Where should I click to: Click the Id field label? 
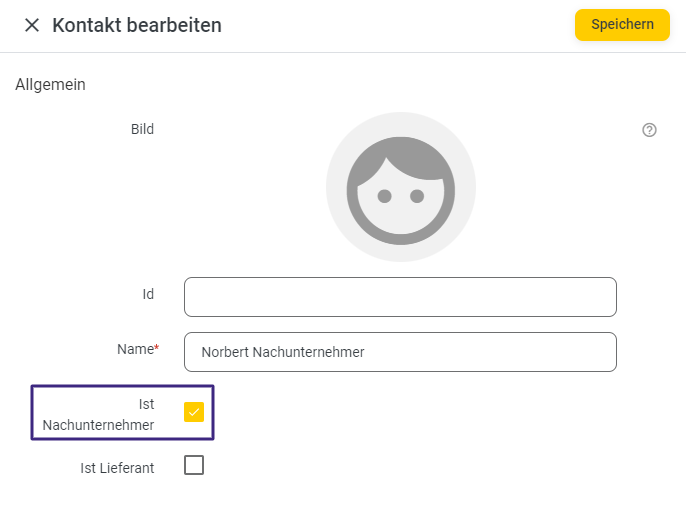(x=148, y=294)
